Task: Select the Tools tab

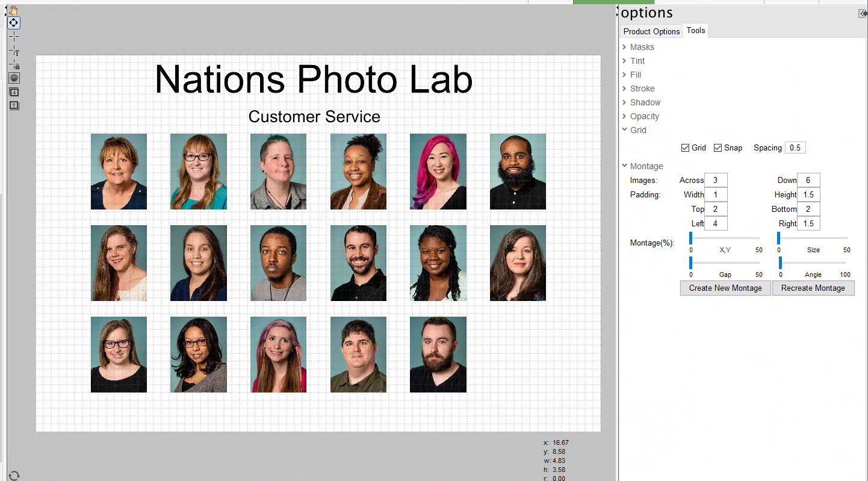Action: (x=696, y=31)
